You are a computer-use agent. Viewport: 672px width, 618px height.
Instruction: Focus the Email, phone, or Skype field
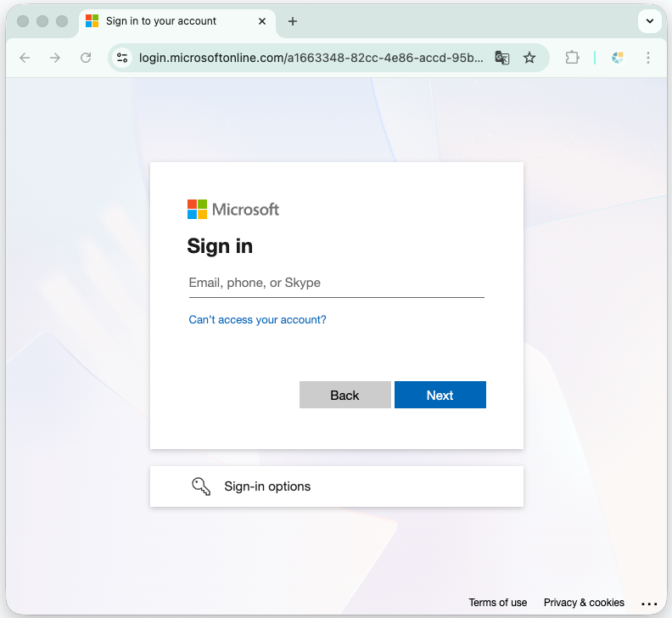336,283
